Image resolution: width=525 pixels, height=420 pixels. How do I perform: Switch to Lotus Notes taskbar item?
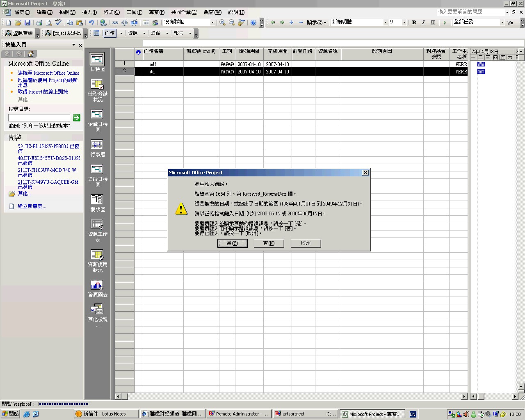coord(106,414)
